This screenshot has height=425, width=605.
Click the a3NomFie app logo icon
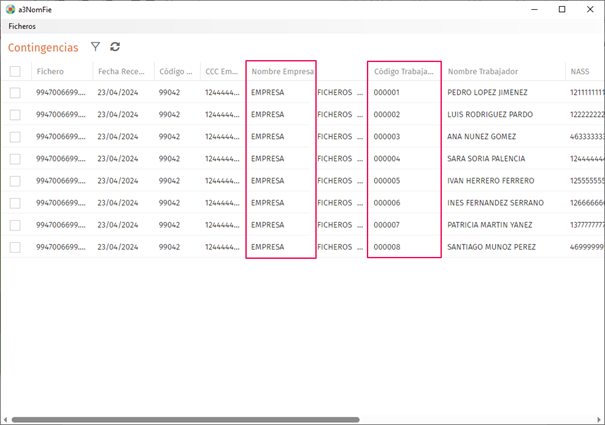pyautogui.click(x=10, y=10)
